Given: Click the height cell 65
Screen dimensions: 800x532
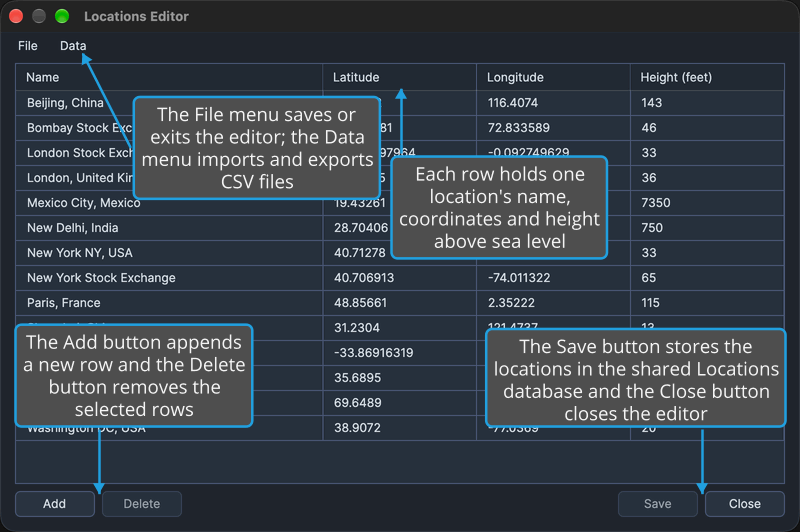Looking at the screenshot, I should coord(707,278).
